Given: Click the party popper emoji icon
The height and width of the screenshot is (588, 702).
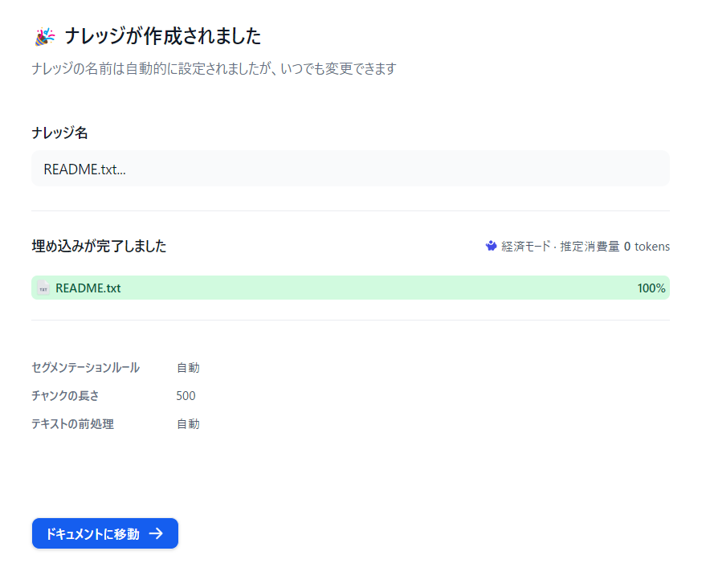Looking at the screenshot, I should coord(45,37).
